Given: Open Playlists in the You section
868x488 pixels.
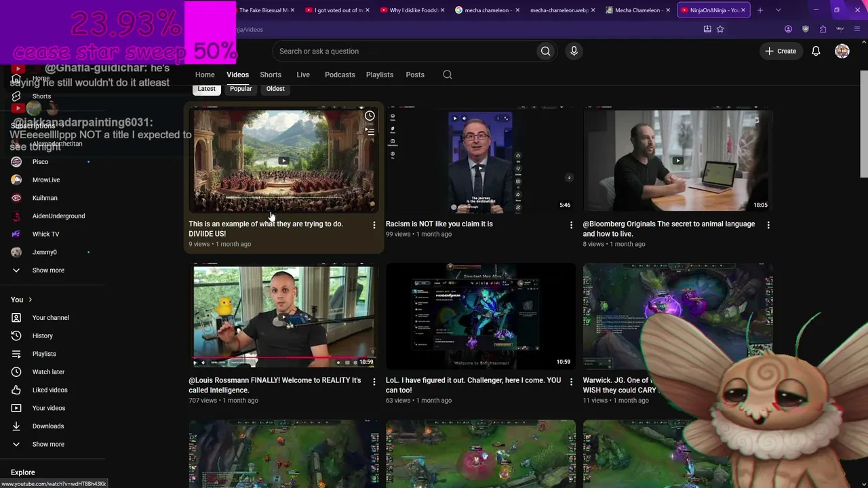Looking at the screenshot, I should pos(44,354).
